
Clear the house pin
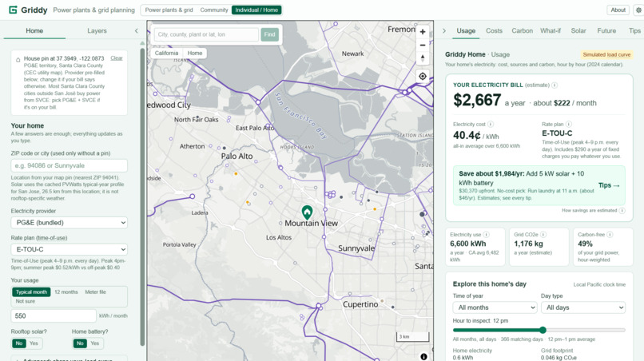pyautogui.click(x=117, y=58)
